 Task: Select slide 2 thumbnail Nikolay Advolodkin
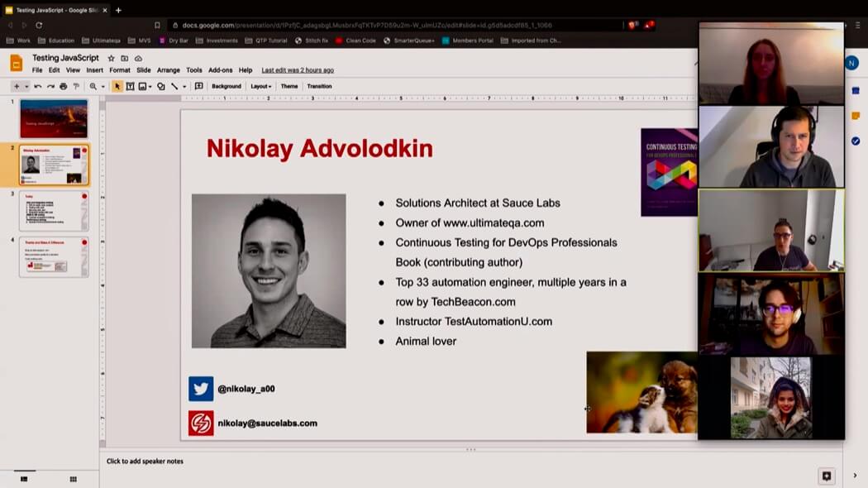coord(54,165)
